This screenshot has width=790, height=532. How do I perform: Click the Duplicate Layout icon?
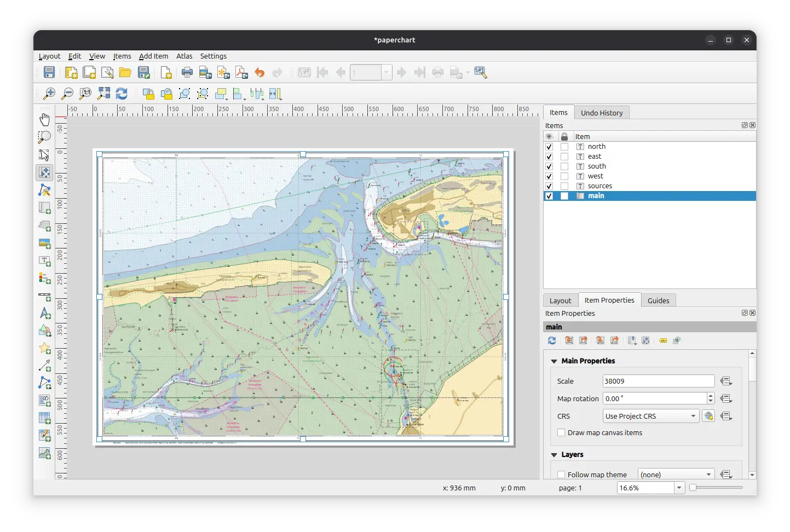(x=89, y=72)
